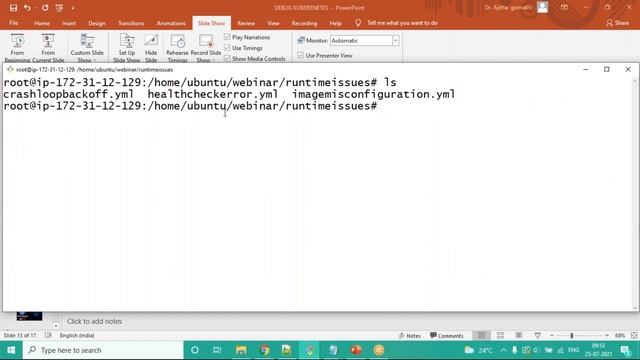Viewport: 640px width, 360px height.
Task: Adjust the zoom slider handle
Action: [572, 336]
